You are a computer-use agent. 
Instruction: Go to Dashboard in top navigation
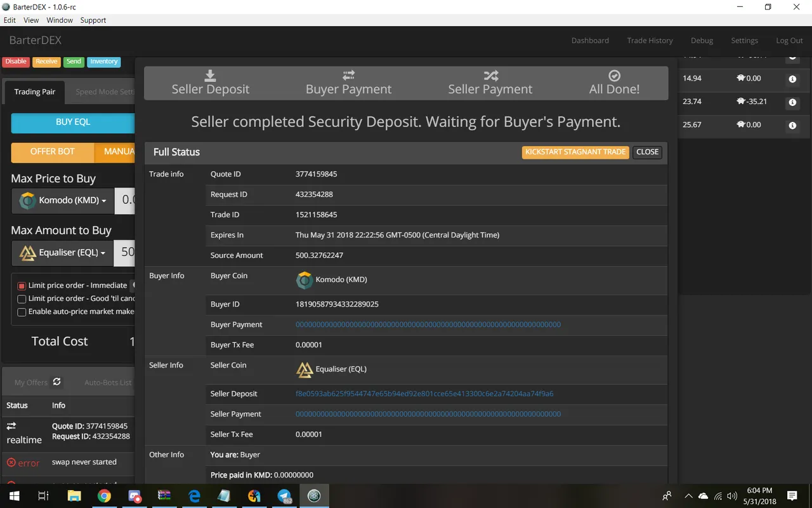(590, 41)
